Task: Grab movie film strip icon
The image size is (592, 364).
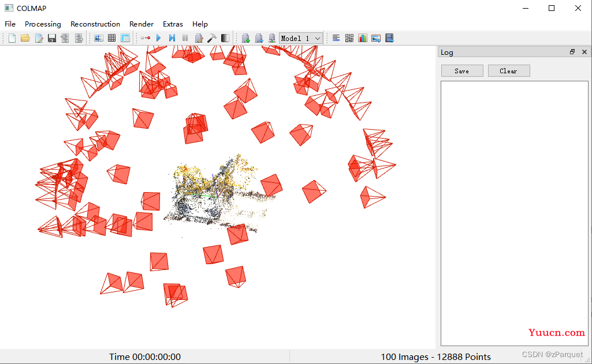Action: pos(389,38)
